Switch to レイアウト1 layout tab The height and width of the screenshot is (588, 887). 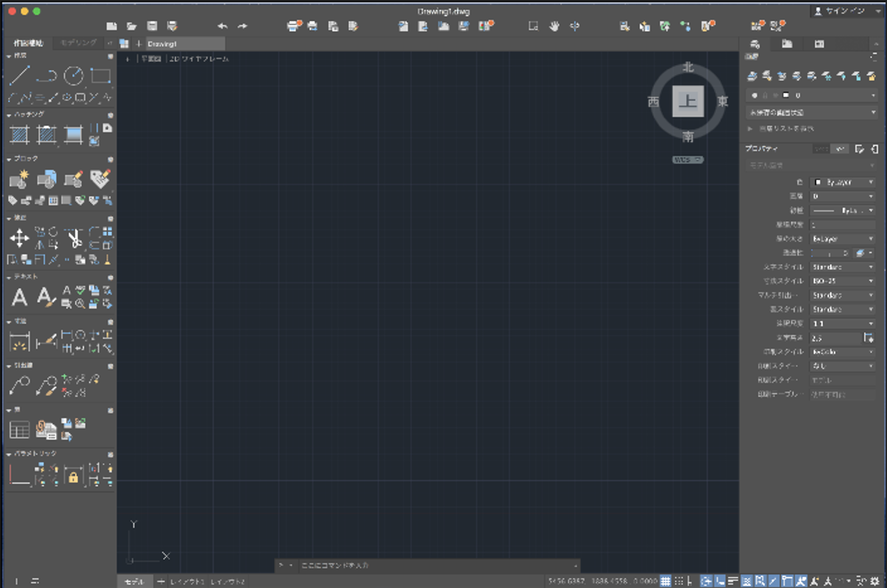click(187, 582)
